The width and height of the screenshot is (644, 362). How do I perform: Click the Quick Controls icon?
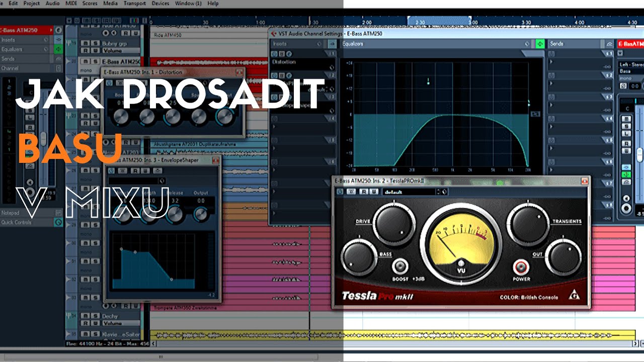pyautogui.click(x=58, y=222)
